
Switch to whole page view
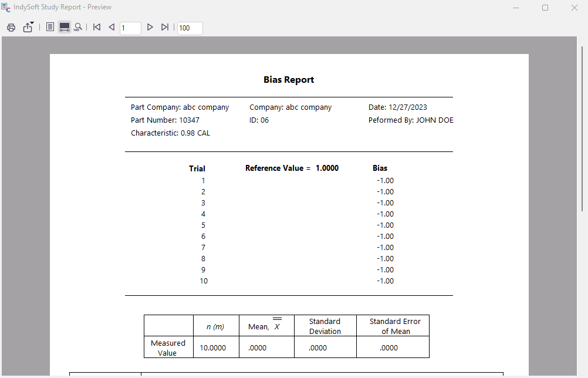pyautogui.click(x=50, y=27)
